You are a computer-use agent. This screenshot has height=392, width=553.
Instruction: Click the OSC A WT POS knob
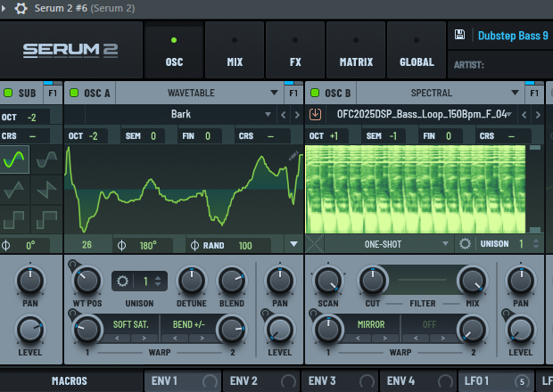[87, 282]
